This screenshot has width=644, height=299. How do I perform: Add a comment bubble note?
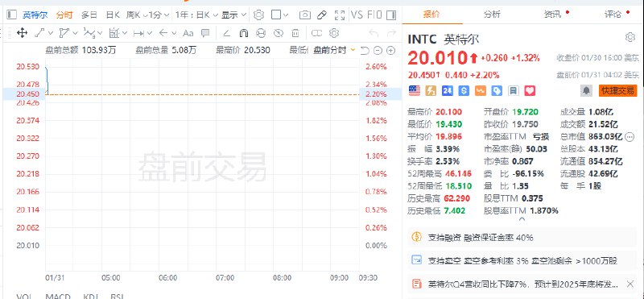point(205,33)
